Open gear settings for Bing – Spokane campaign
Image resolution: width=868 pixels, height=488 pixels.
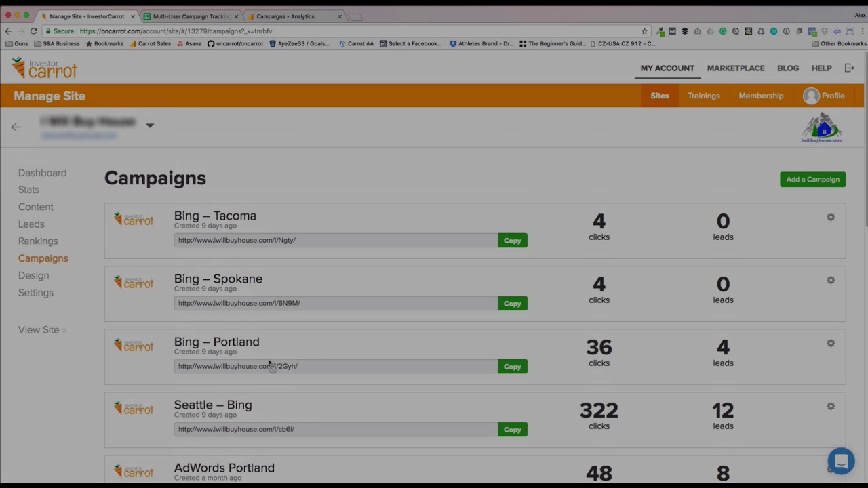(831, 280)
